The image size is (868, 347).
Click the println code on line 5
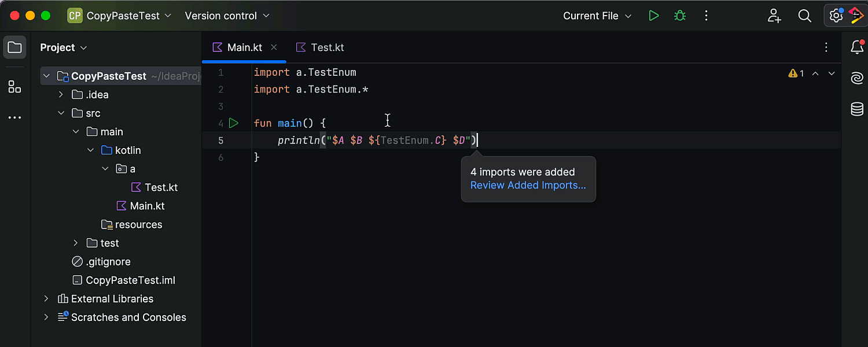tap(377, 141)
